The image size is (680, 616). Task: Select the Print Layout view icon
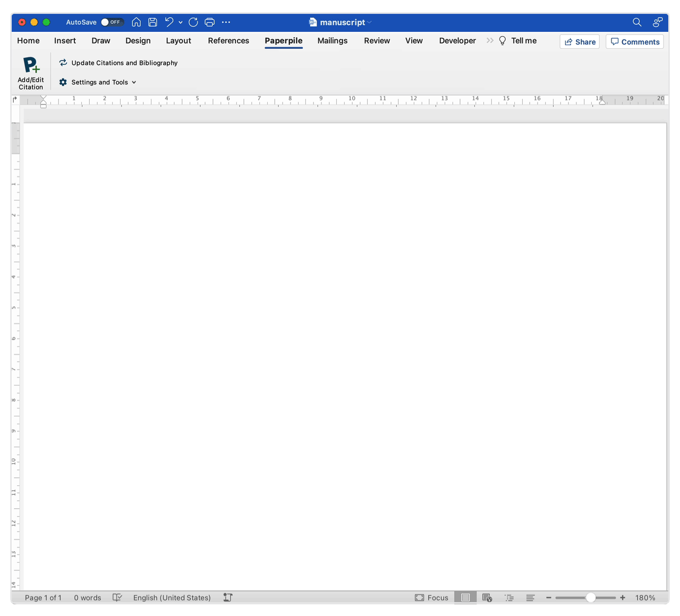[465, 597]
